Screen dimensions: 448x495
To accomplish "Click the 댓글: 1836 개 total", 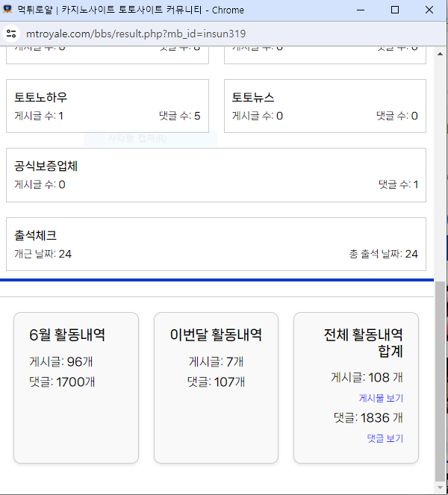I will click(x=368, y=417).
